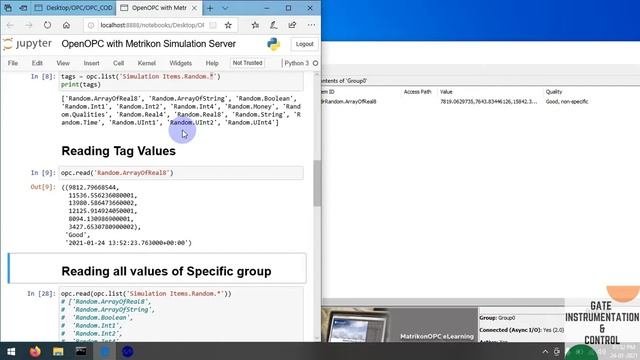Open the Edit menu
Screen dimensions: 640x360
click(x=37, y=63)
